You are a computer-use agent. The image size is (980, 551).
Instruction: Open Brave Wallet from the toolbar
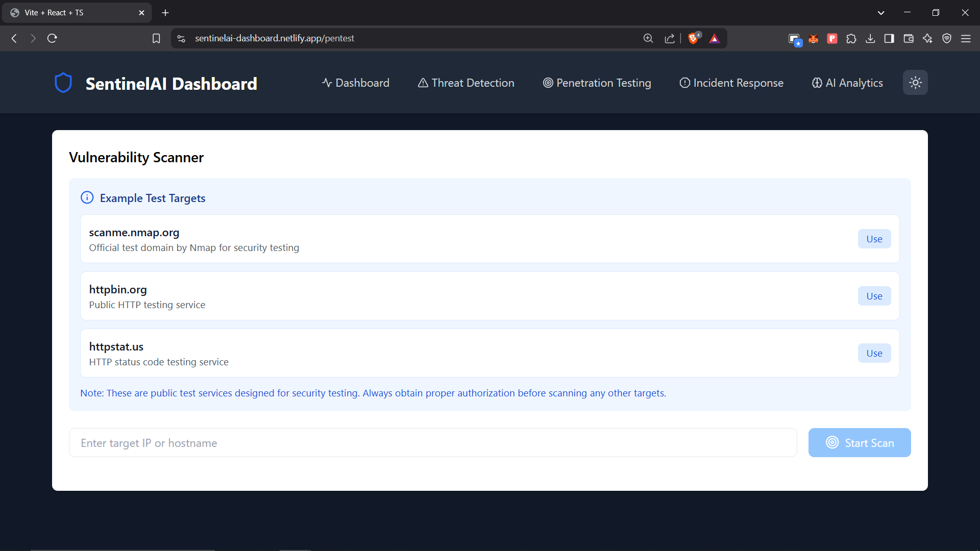909,38
